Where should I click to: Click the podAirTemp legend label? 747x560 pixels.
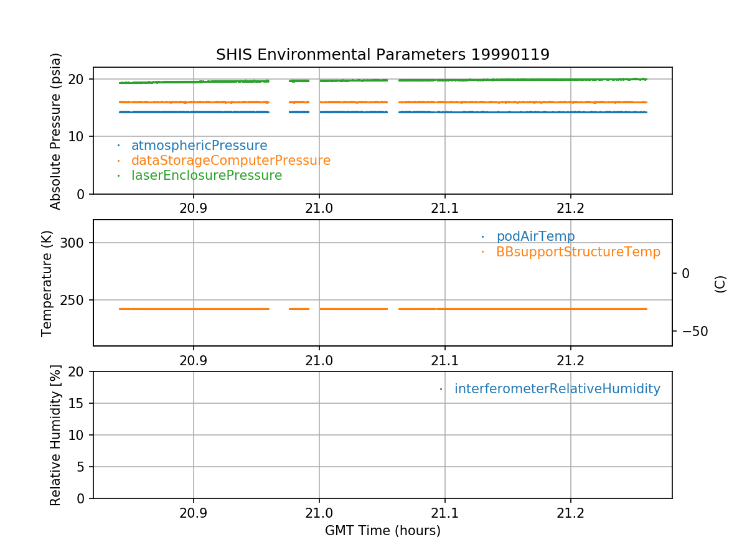(535, 236)
